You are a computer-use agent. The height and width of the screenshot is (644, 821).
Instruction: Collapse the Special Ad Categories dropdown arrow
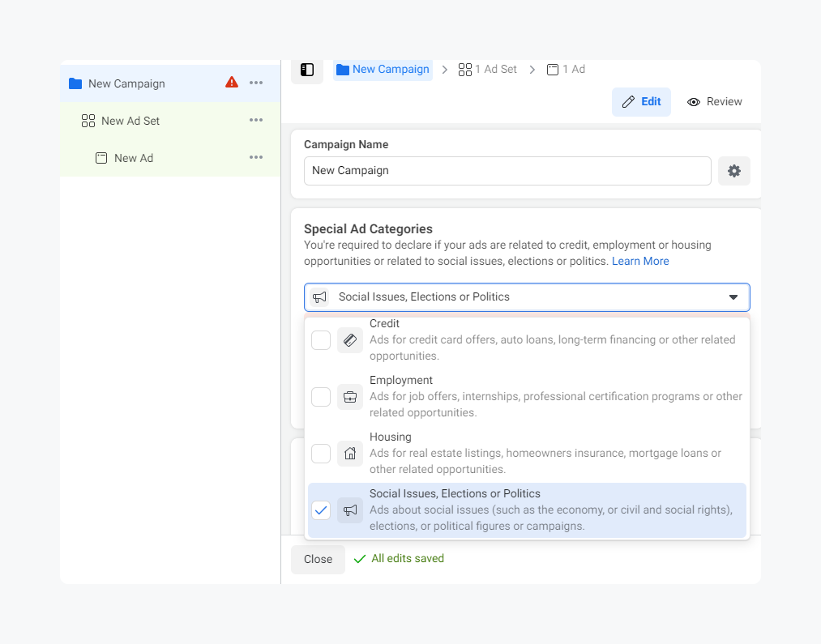point(733,297)
